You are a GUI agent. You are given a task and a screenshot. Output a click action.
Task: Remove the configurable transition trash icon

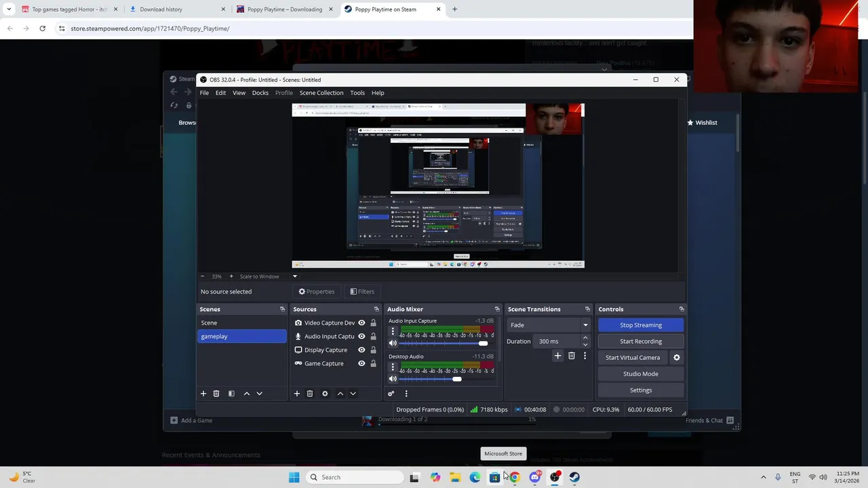pos(572,356)
